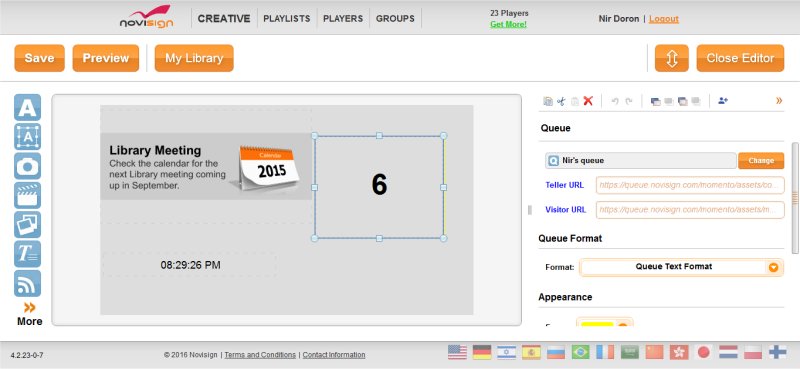The width and height of the screenshot is (800, 369).
Task: Click the Visitor URL label link
Action: click(x=565, y=210)
